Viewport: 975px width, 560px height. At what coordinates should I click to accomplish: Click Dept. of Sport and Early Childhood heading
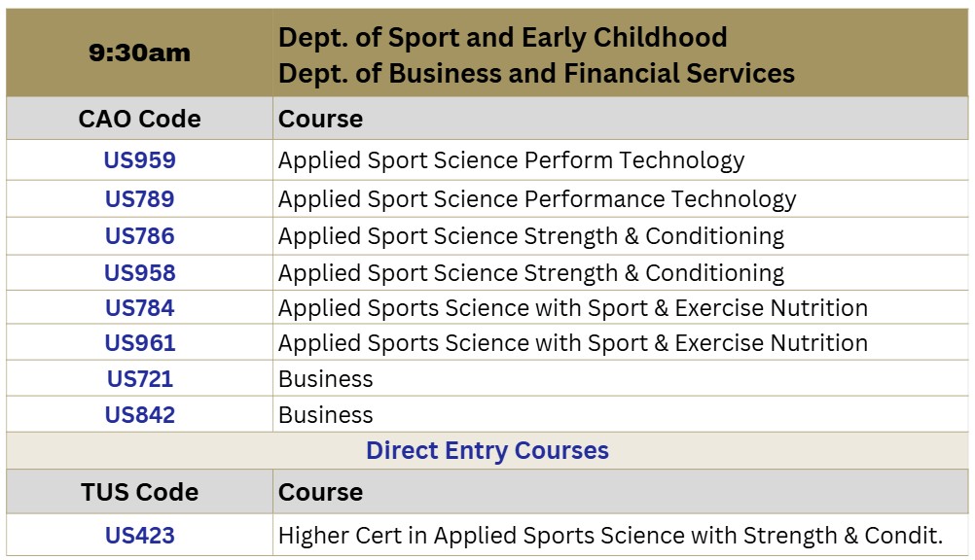(503, 38)
